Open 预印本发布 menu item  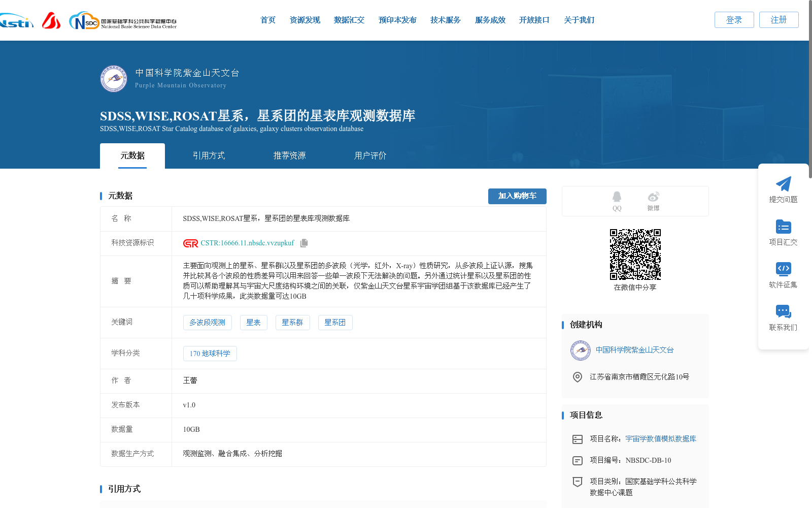click(x=397, y=20)
